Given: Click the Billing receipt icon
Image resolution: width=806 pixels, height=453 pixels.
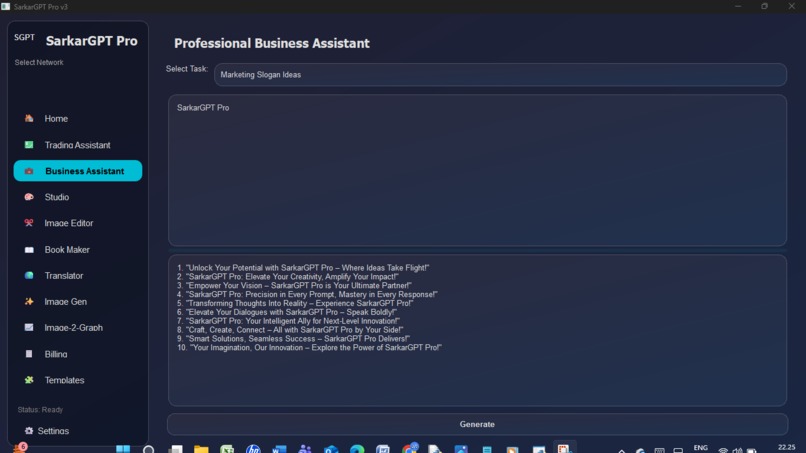Looking at the screenshot, I should point(29,354).
